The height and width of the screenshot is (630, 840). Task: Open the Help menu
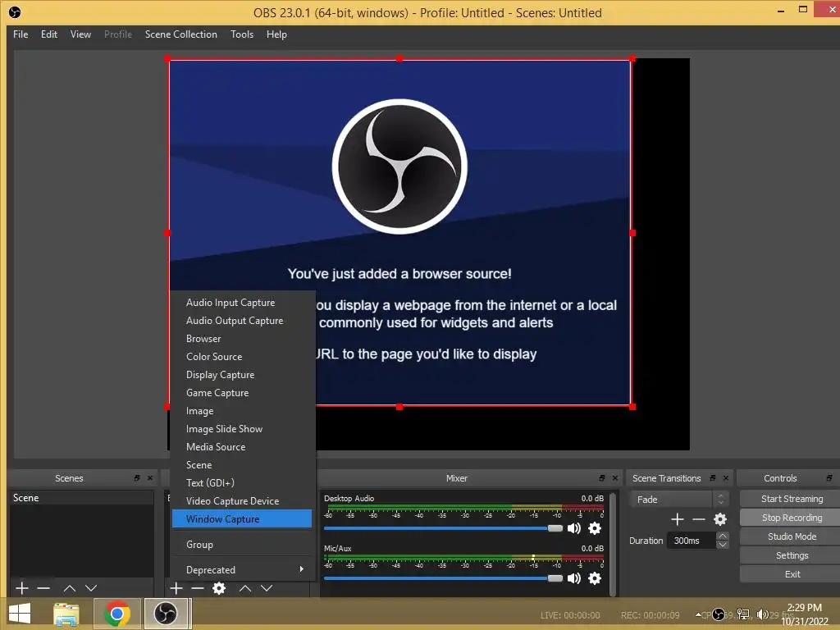pyautogui.click(x=276, y=34)
